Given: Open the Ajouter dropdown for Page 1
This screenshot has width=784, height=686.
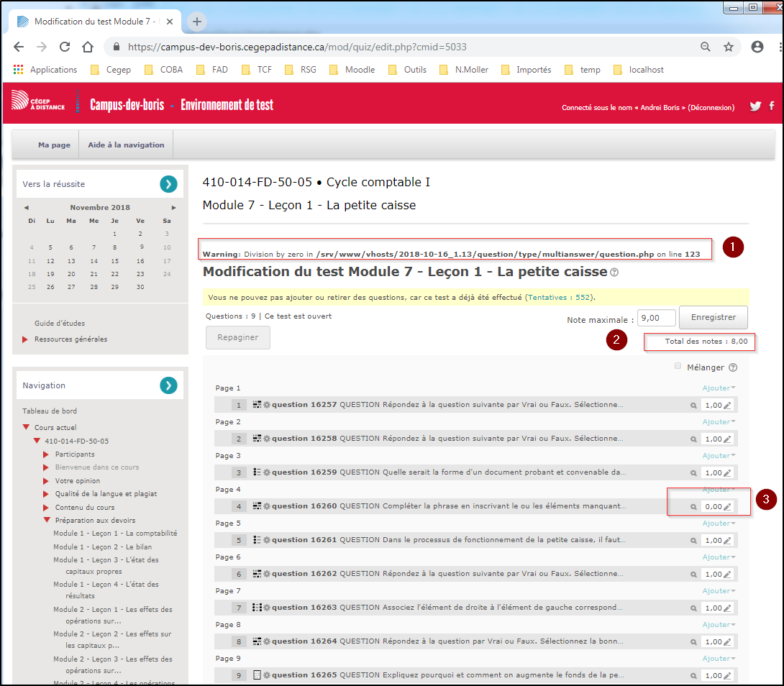Looking at the screenshot, I should (719, 388).
